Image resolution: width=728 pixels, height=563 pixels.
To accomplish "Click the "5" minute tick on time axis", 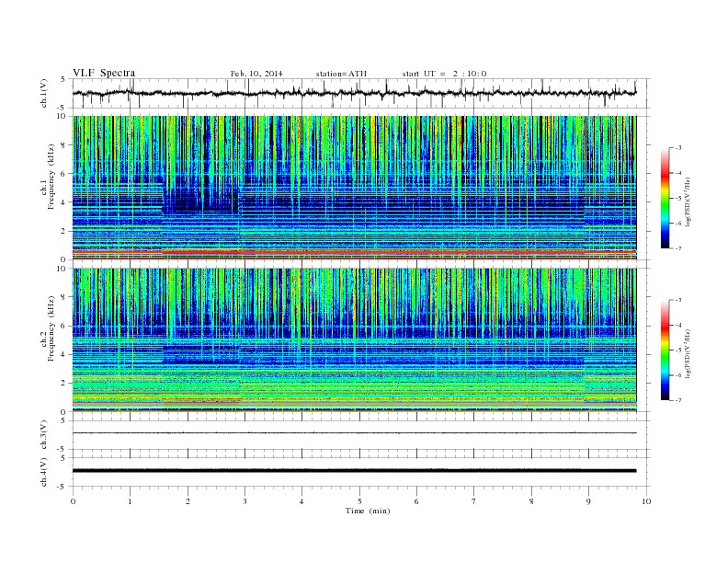I will (x=359, y=501).
